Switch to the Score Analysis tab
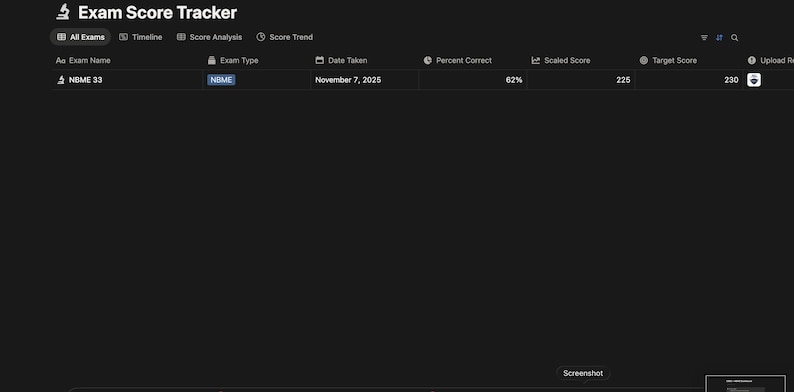Screen dimensions: 794x392 click(209, 37)
